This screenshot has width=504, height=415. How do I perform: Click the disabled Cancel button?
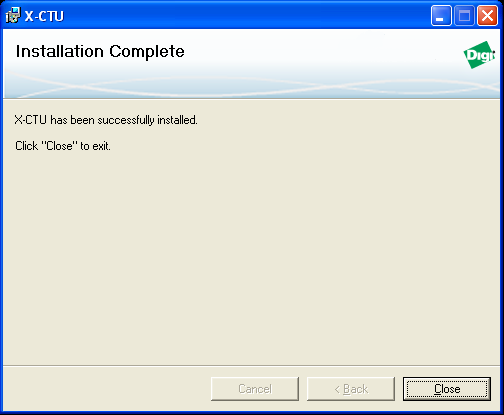[255, 389]
